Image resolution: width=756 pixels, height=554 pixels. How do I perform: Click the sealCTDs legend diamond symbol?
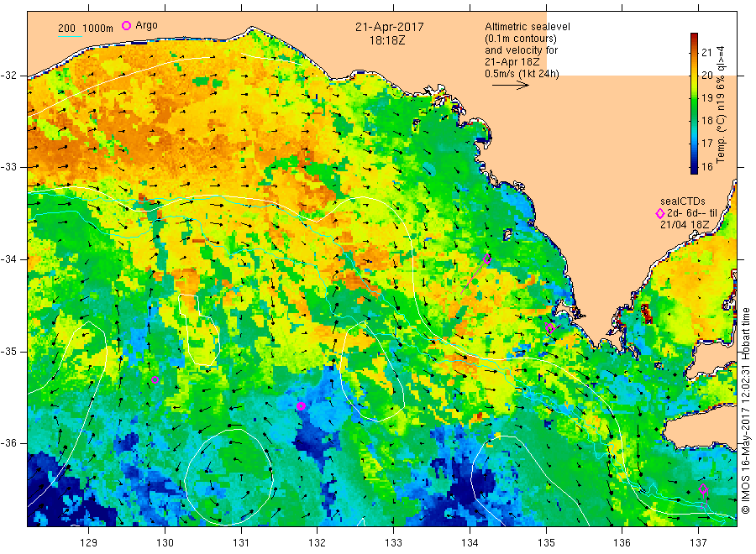tap(660, 213)
